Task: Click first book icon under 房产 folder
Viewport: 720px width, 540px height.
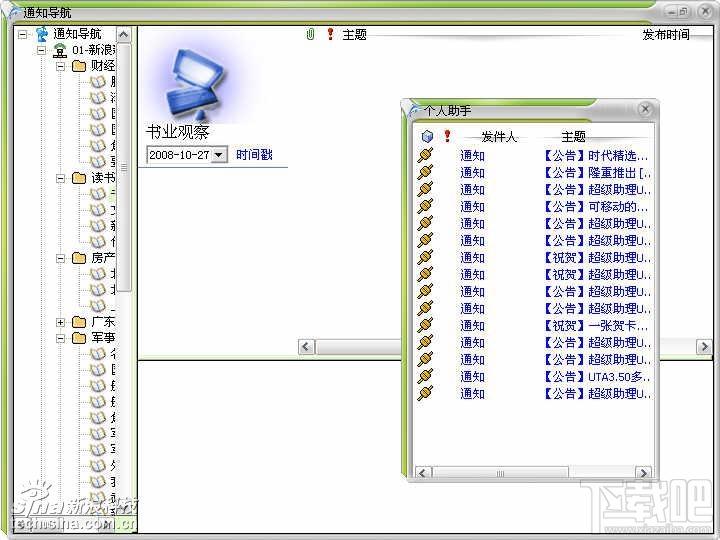Action: (97, 274)
